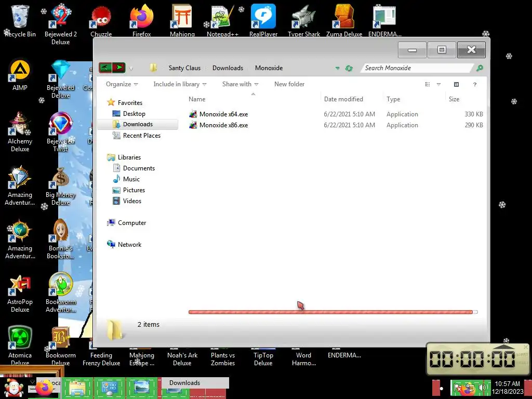
Task: Refresh the Monoxide folder view
Action: click(349, 68)
